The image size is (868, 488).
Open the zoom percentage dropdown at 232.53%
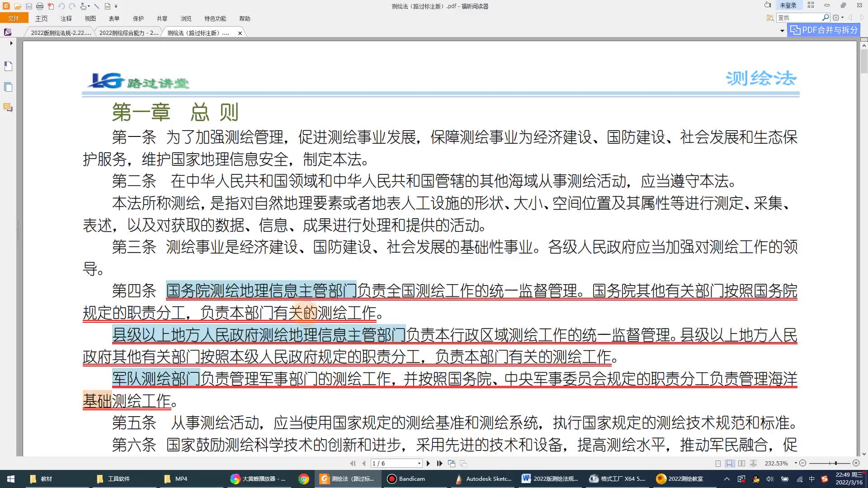point(796,463)
